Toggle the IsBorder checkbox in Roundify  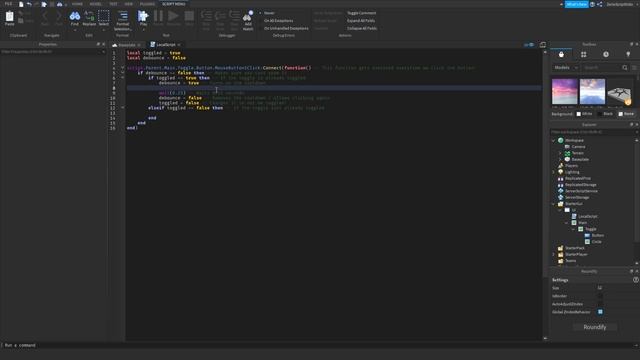pos(600,296)
